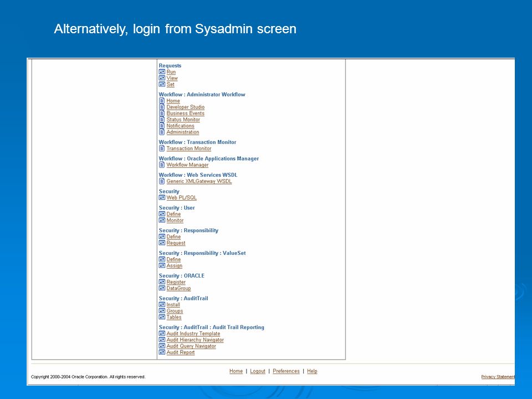Click the form icon beside Groups

[x=162, y=311]
